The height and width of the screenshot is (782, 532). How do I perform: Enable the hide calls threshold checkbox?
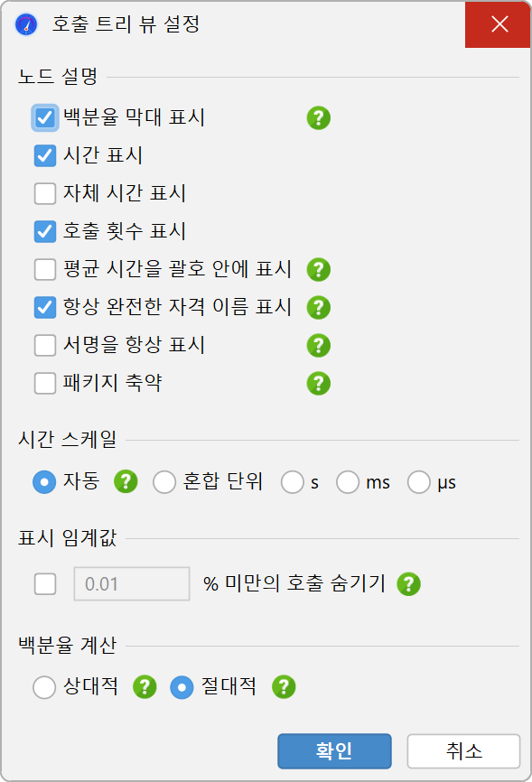[x=45, y=583]
